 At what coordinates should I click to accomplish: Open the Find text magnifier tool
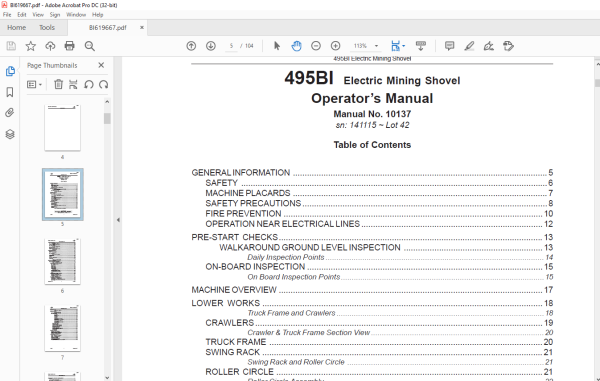[x=90, y=46]
